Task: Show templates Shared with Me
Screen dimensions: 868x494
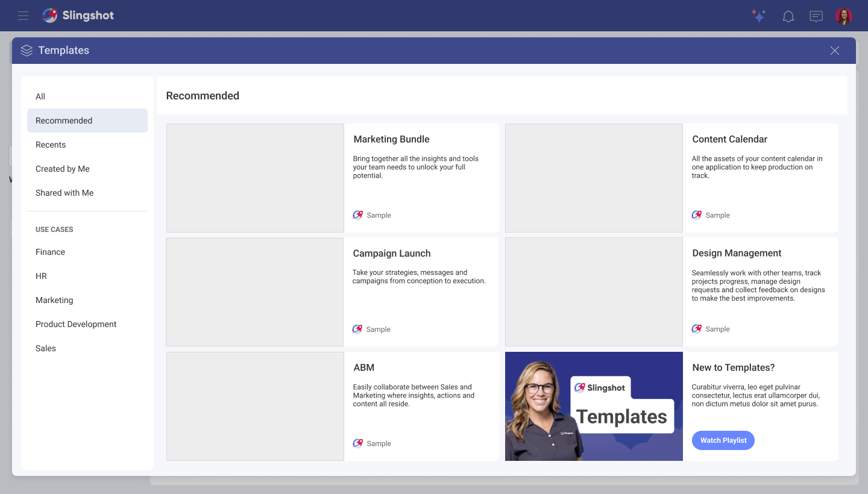Action: pos(87,193)
